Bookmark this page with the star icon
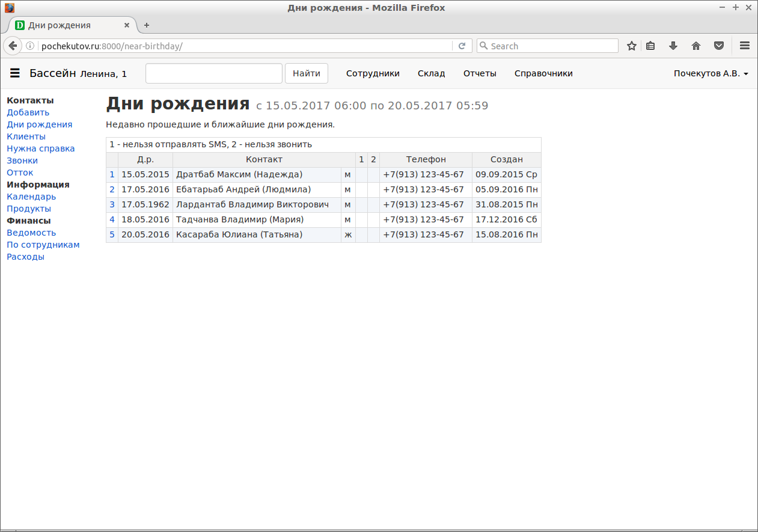Viewport: 758px width, 532px height. click(x=632, y=46)
